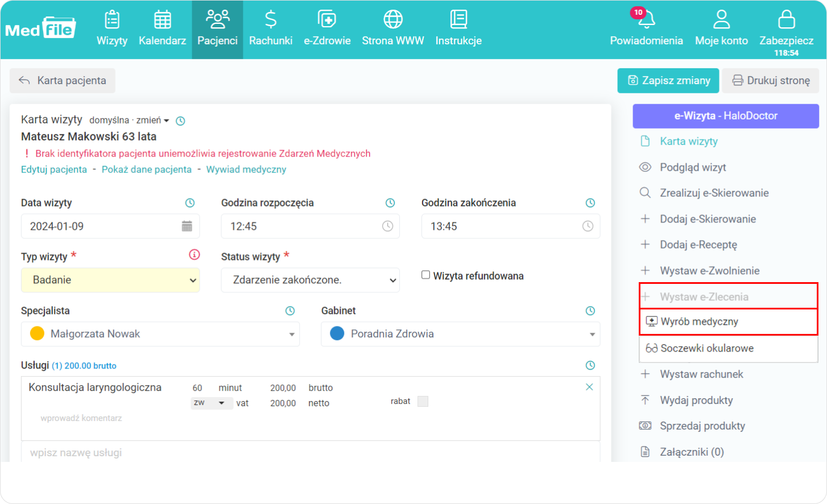Toggle the rabat checkbox
Viewport: 827px width, 504px height.
(423, 401)
